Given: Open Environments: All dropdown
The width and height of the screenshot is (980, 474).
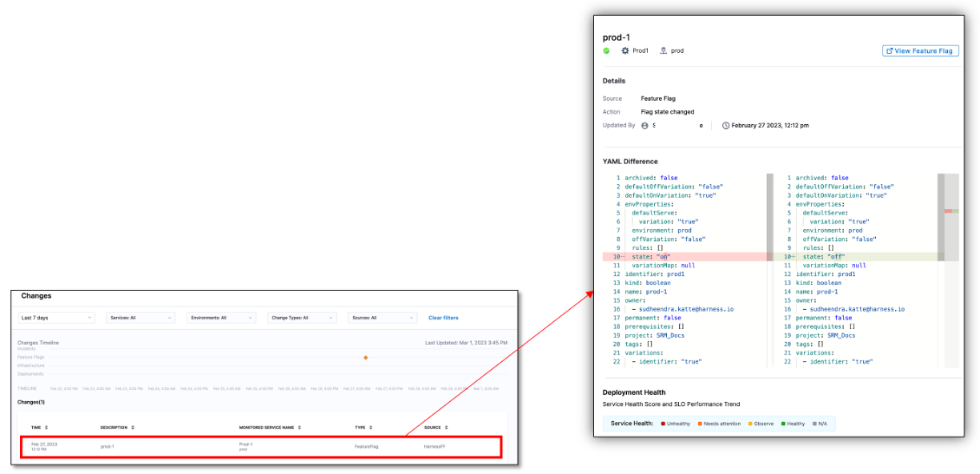Looking at the screenshot, I should click(221, 318).
